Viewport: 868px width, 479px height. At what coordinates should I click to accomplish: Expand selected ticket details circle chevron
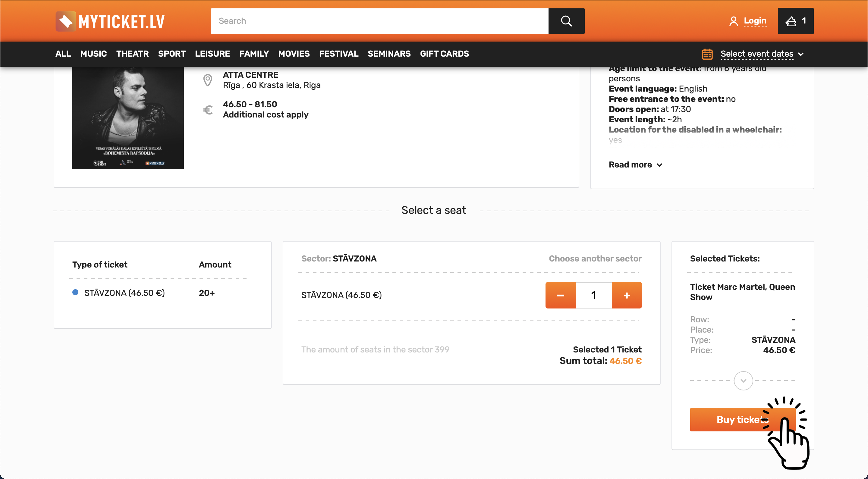tap(743, 381)
